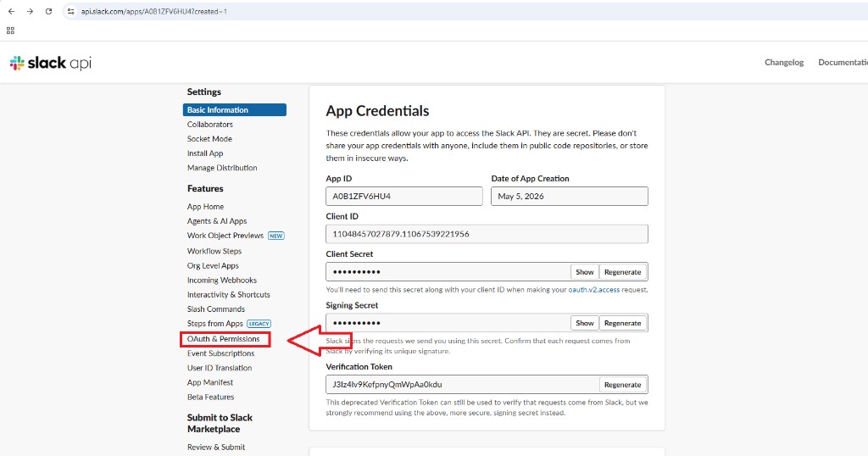The image size is (868, 456).
Task: Regenerate the Client Secret
Action: [x=623, y=272]
